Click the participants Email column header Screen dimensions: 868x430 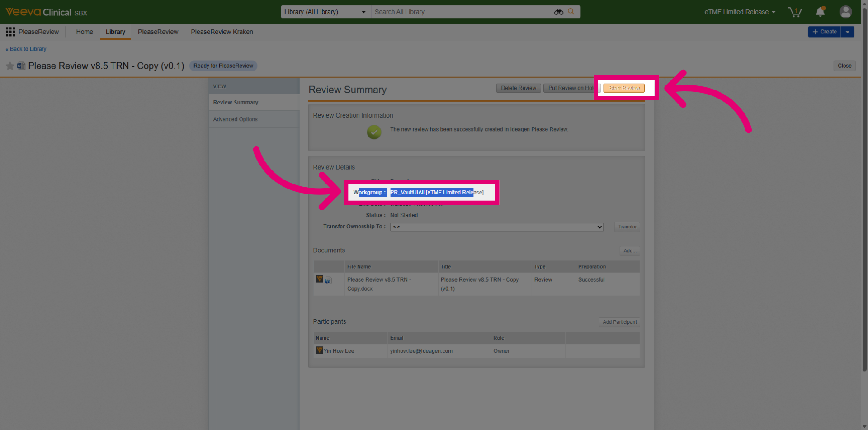click(x=439, y=338)
